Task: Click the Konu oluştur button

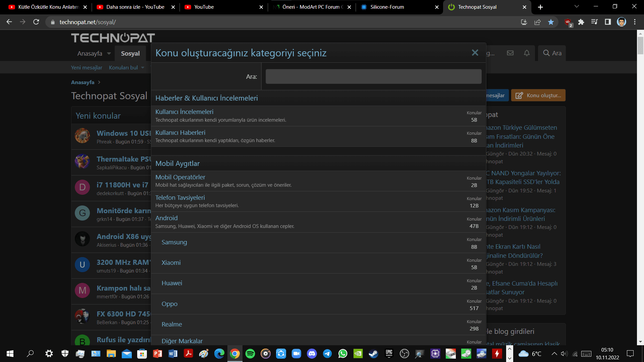Action: click(x=538, y=95)
